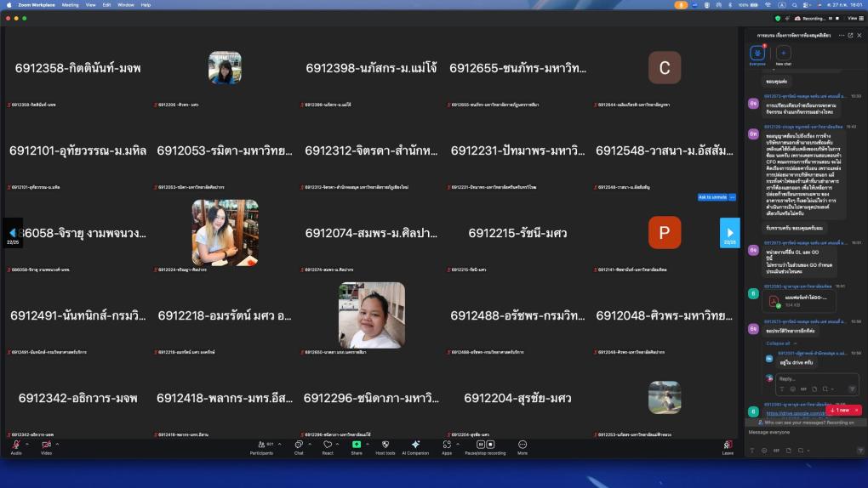Viewport: 868px width, 488px height.
Task: Click the Message everyone input field
Action: (x=800, y=433)
